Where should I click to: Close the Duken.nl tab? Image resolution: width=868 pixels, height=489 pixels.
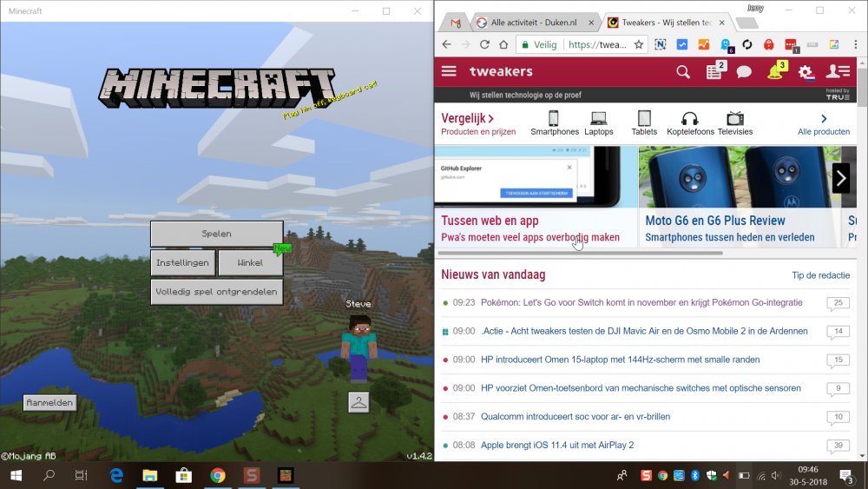click(590, 23)
